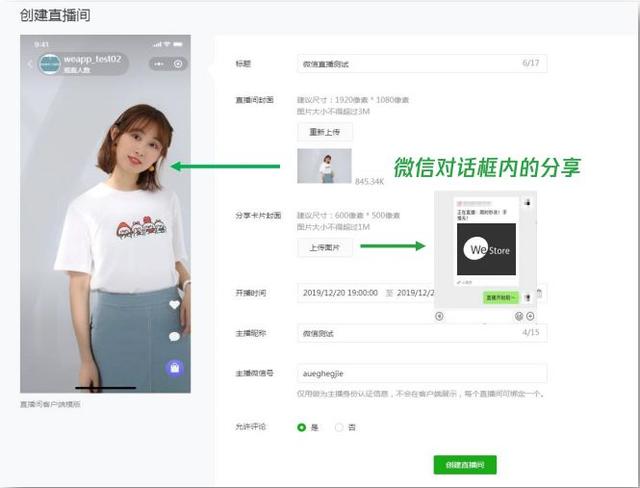
Task: Click the 845.34K file size text
Action: pyautogui.click(x=369, y=181)
